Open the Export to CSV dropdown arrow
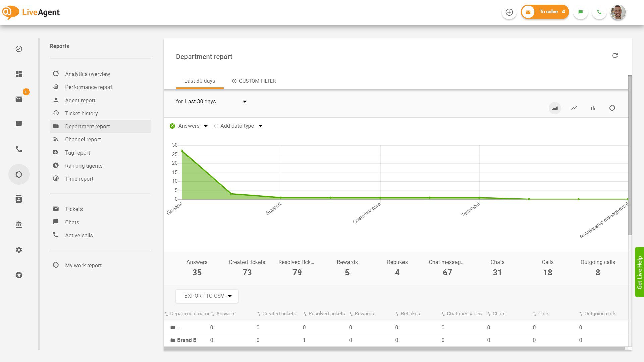Image resolution: width=644 pixels, height=362 pixels. (x=230, y=296)
